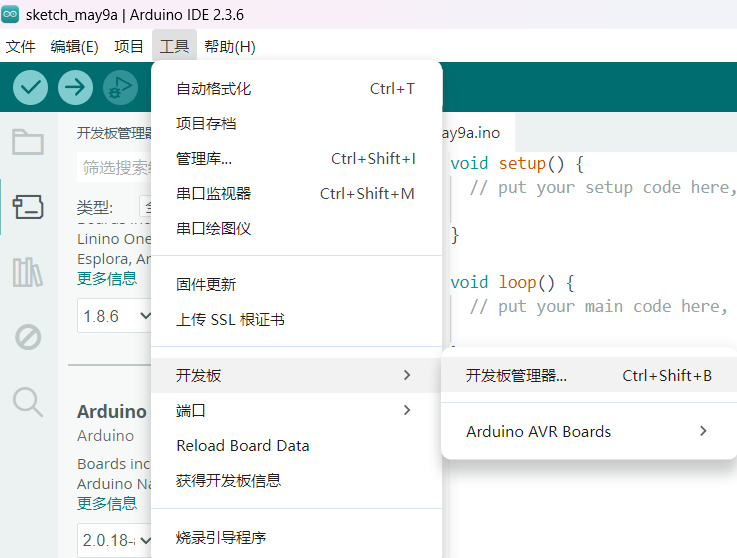Open the 帮助(H) menu

(x=230, y=47)
